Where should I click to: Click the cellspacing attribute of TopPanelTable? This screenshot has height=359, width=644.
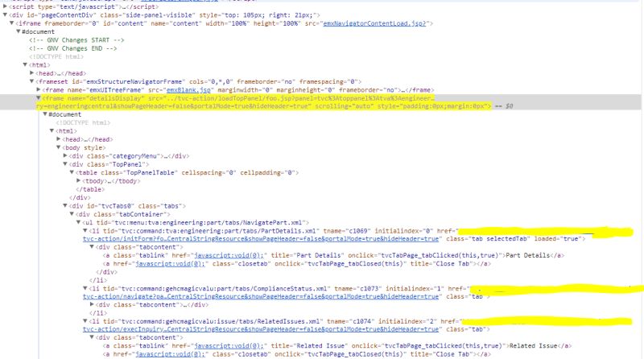[209, 172]
